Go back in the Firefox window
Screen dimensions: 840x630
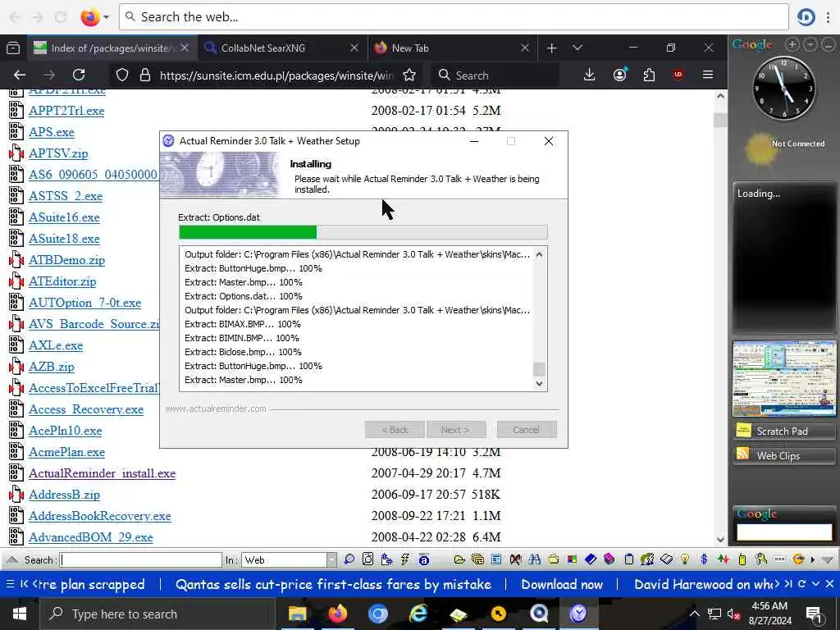(20, 75)
